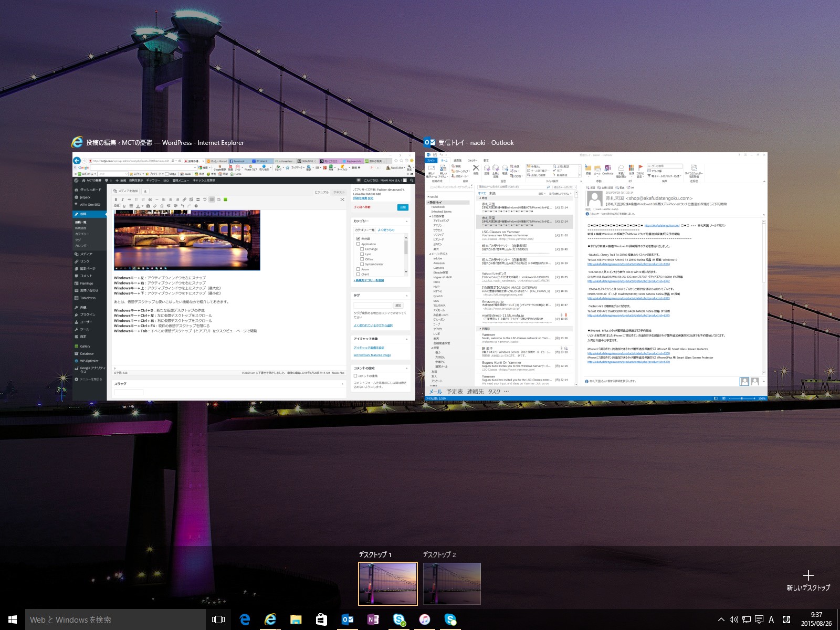
Task: Toggle コメントの許可 checkbox in WordPress
Action: coord(355,376)
